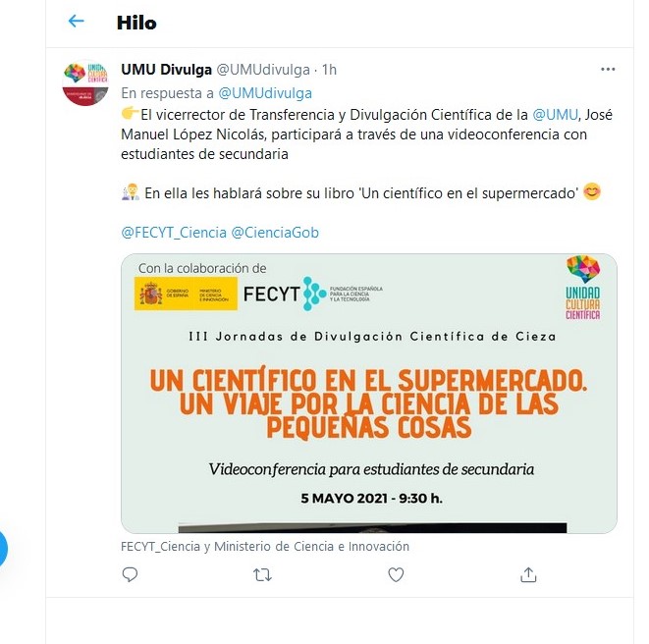The height and width of the screenshot is (644, 649).
Task: Click the blue compose button at left edge
Action: 2,549
